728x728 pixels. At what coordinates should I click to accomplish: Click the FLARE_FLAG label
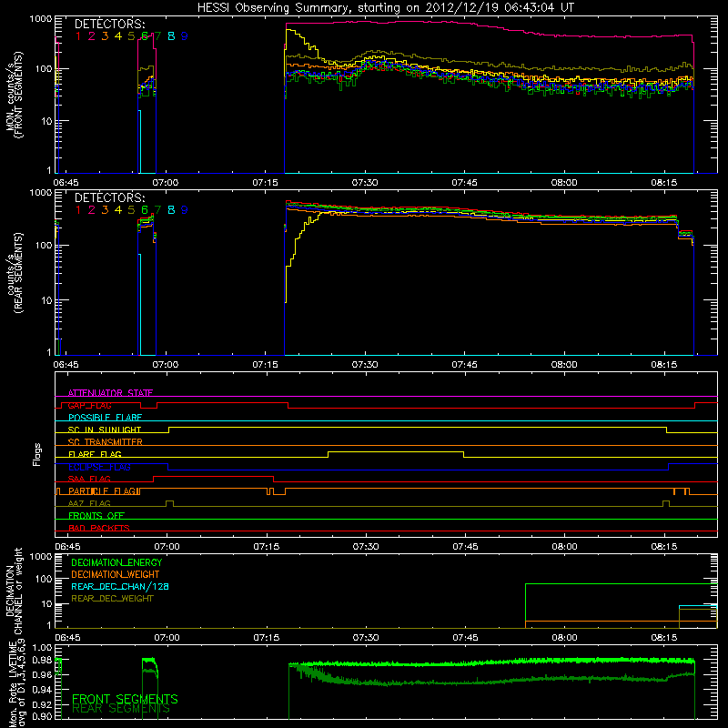click(x=95, y=454)
